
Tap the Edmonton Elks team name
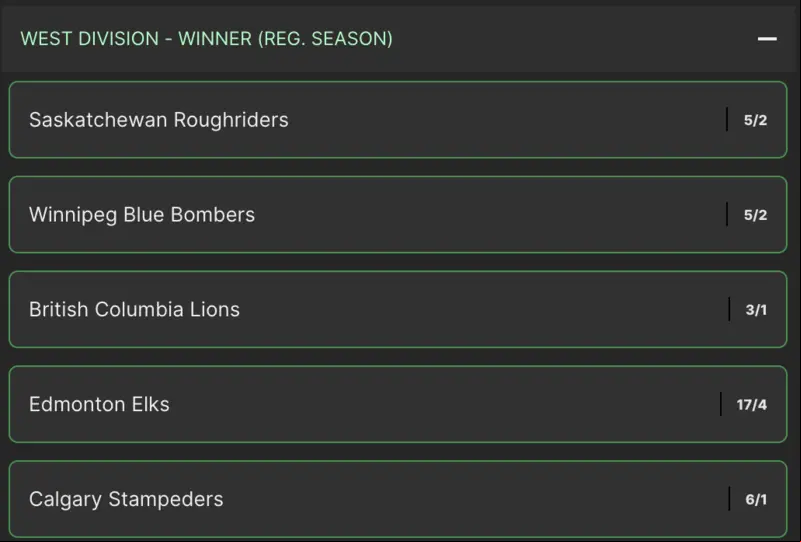click(99, 405)
